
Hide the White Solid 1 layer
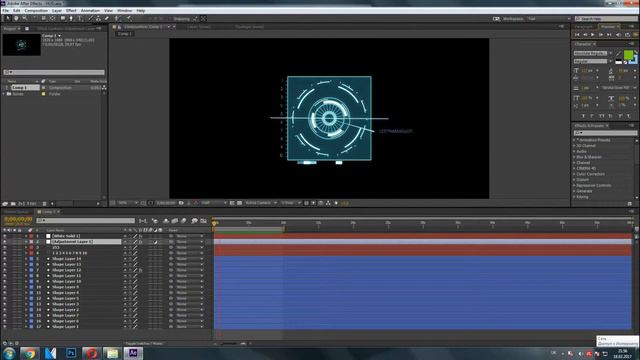pos(4,236)
